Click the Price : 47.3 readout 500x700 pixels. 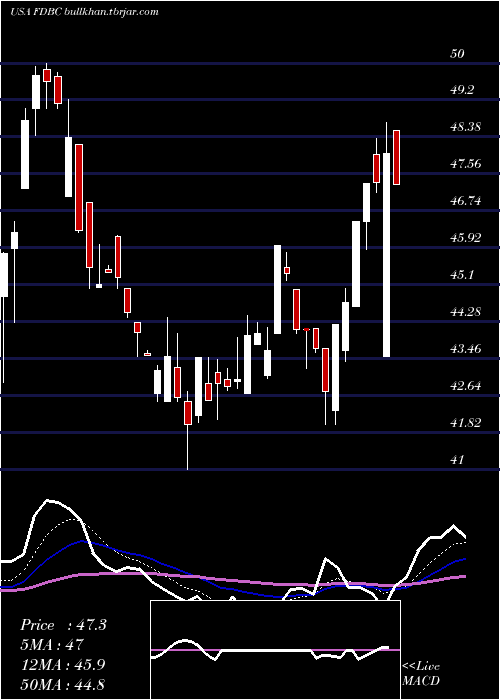63,625
